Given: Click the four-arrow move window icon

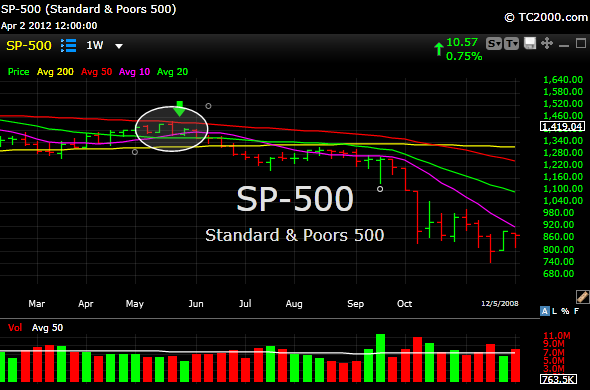Looking at the screenshot, I should 547,43.
